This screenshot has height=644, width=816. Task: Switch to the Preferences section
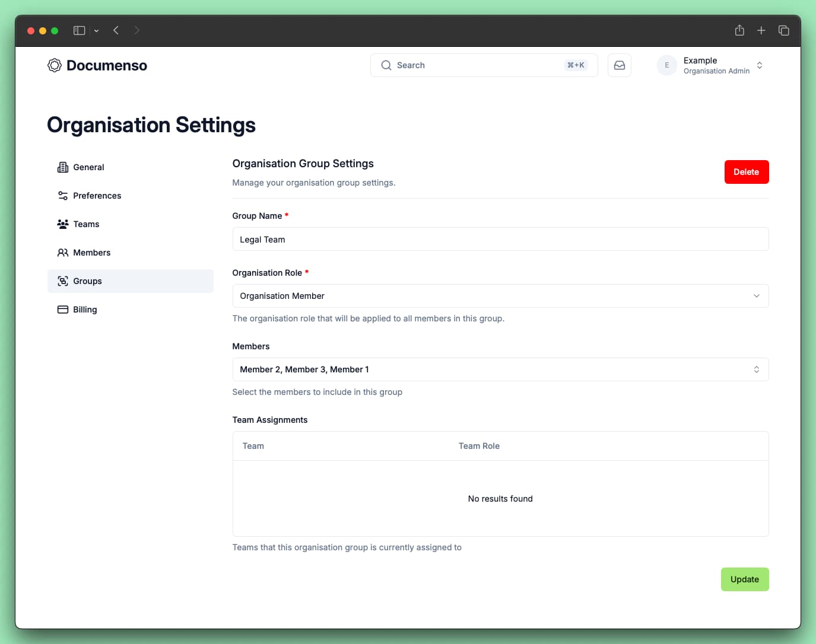pos(97,196)
